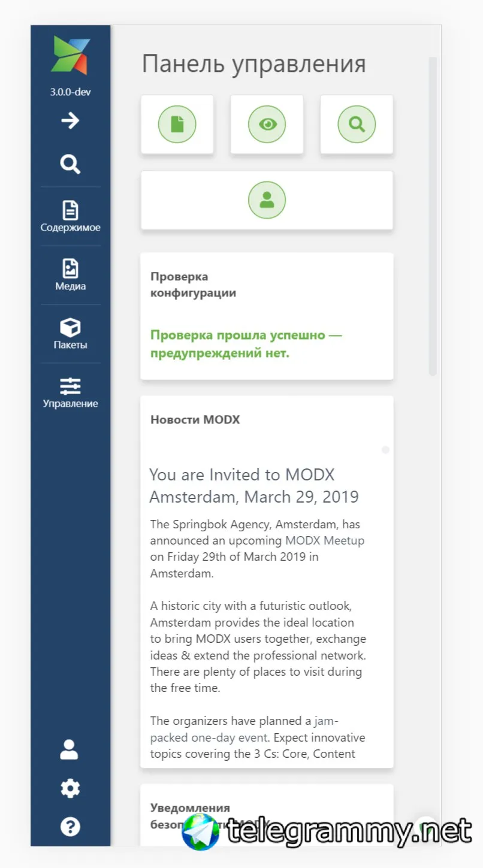The image size is (483, 868).
Task: Open the Содержимое menu
Action: (x=70, y=216)
